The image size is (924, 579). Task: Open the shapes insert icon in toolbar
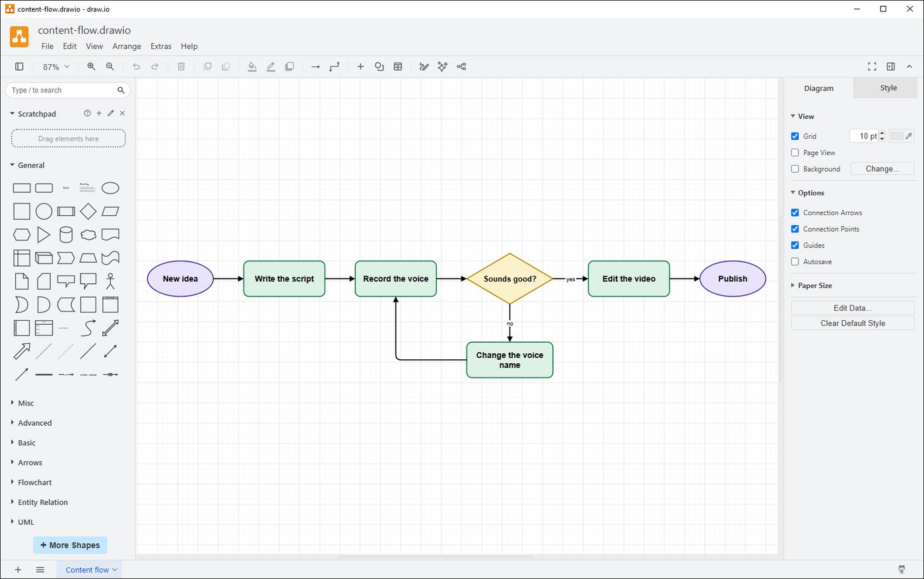[x=379, y=67]
